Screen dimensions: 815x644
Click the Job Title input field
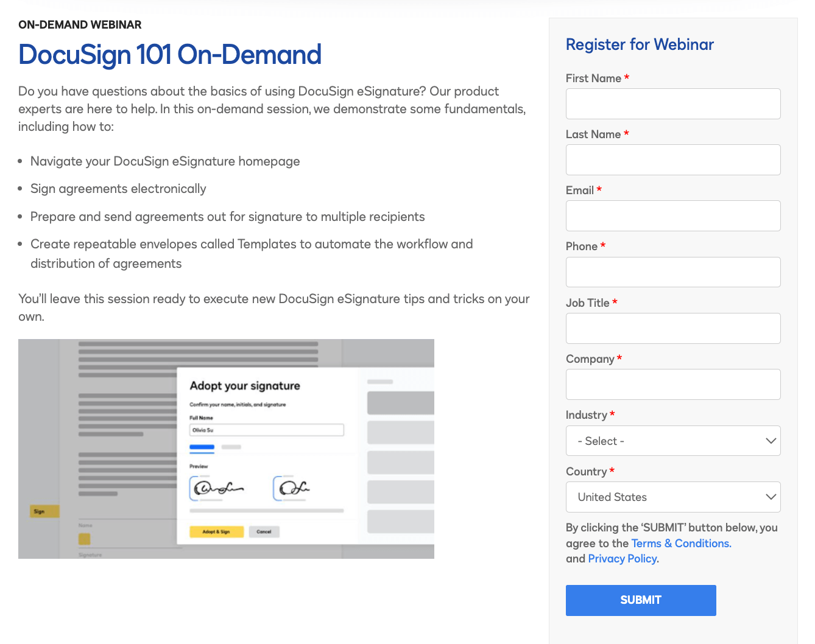click(673, 328)
